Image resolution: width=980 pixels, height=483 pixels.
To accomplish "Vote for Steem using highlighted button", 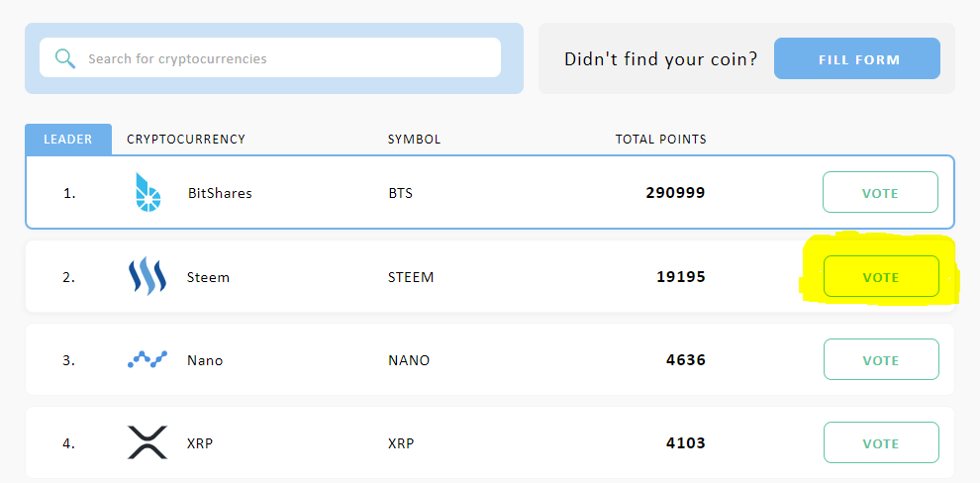I will (x=881, y=276).
